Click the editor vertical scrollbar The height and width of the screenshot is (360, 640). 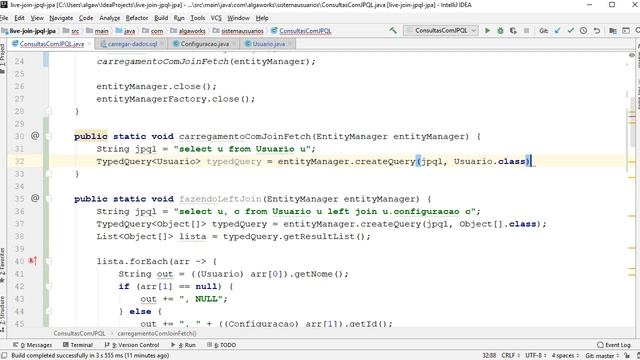(632, 122)
